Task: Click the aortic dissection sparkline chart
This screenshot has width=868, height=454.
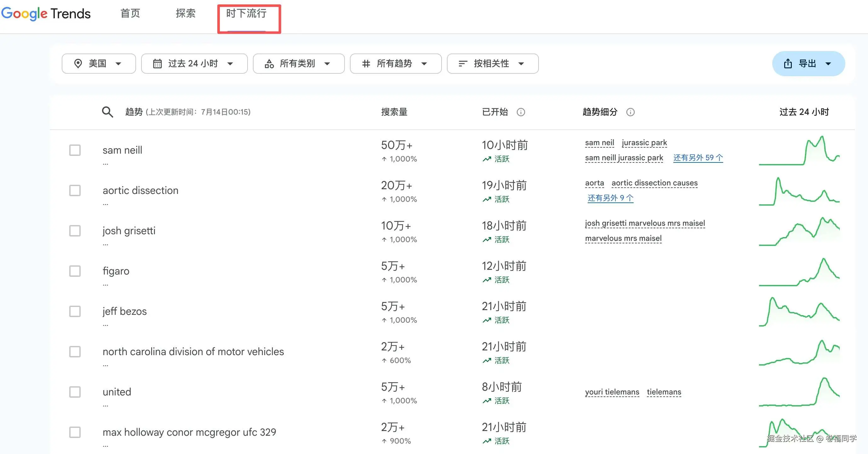Action: (x=799, y=191)
